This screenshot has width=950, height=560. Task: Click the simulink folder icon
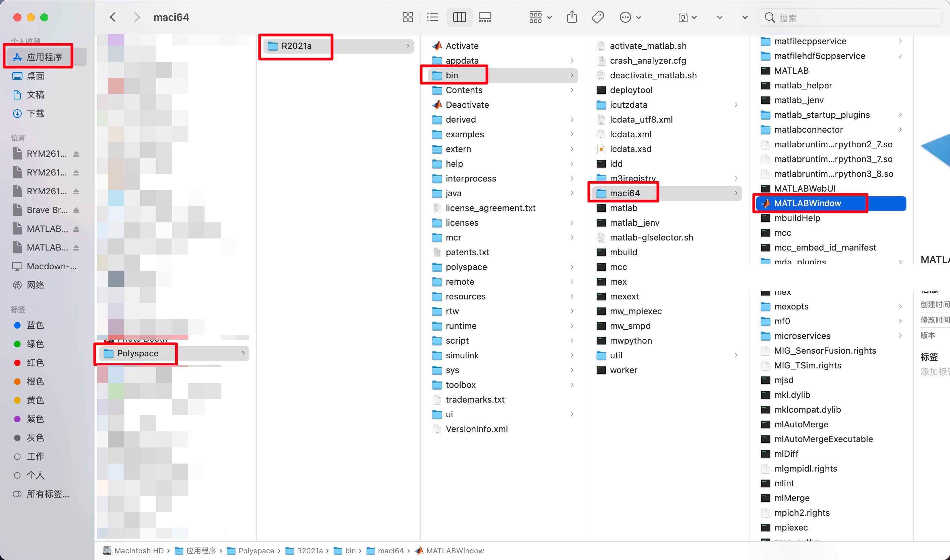pos(437,355)
